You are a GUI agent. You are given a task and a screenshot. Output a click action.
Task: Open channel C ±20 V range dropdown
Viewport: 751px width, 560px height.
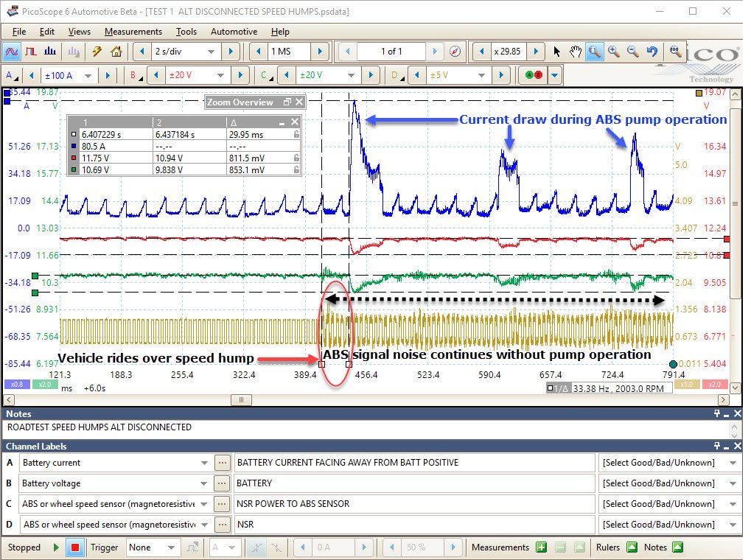[x=351, y=76]
